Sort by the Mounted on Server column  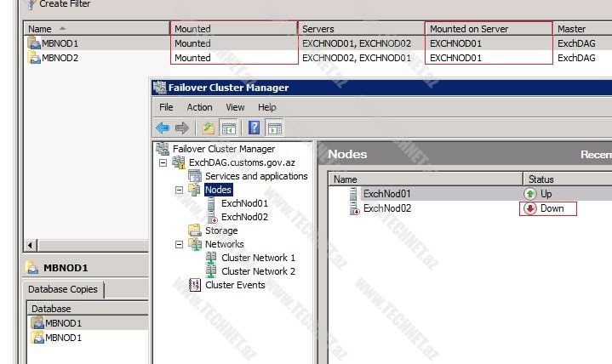468,29
